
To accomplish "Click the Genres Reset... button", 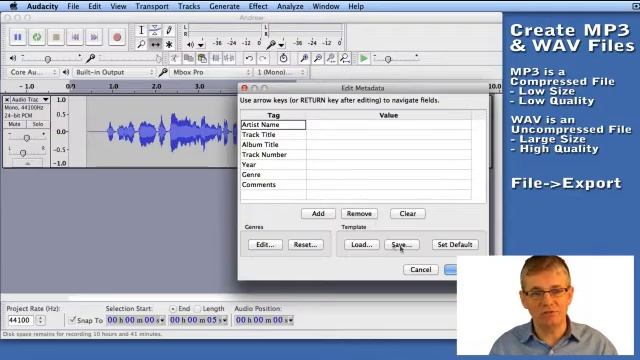I will 305,244.
